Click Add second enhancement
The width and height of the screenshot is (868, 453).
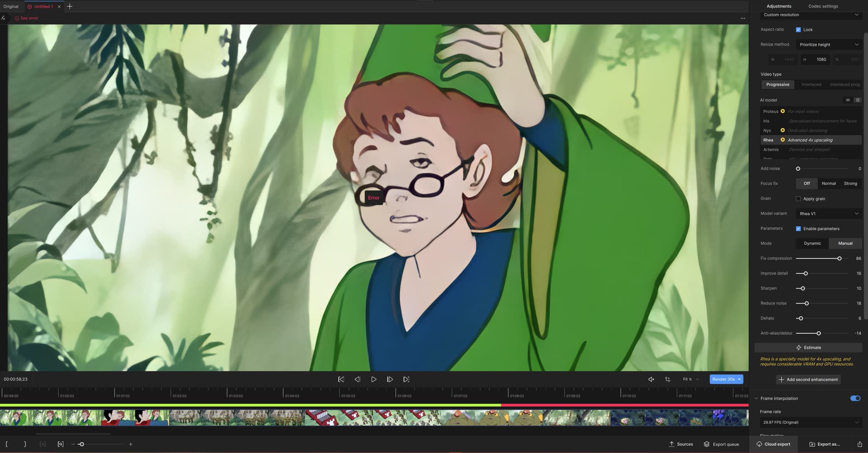pos(808,379)
